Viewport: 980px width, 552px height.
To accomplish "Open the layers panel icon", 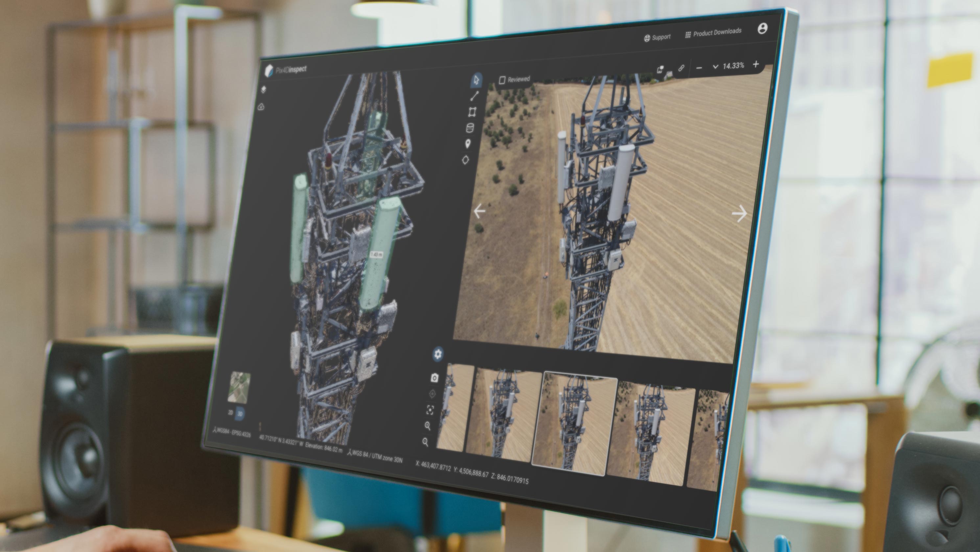I will 264,90.
